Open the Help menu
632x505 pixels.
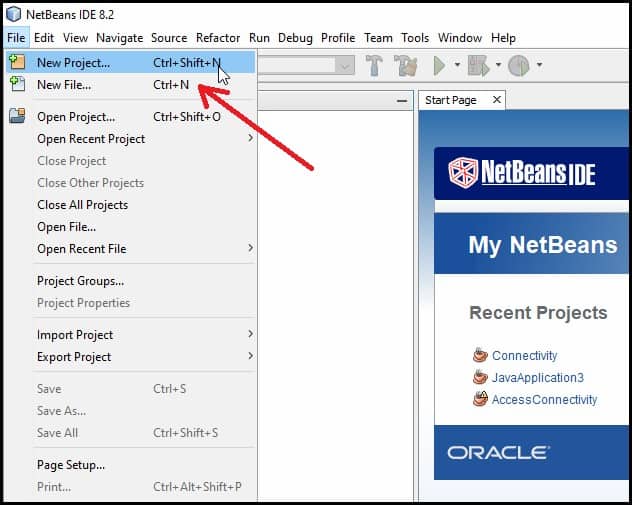503,38
